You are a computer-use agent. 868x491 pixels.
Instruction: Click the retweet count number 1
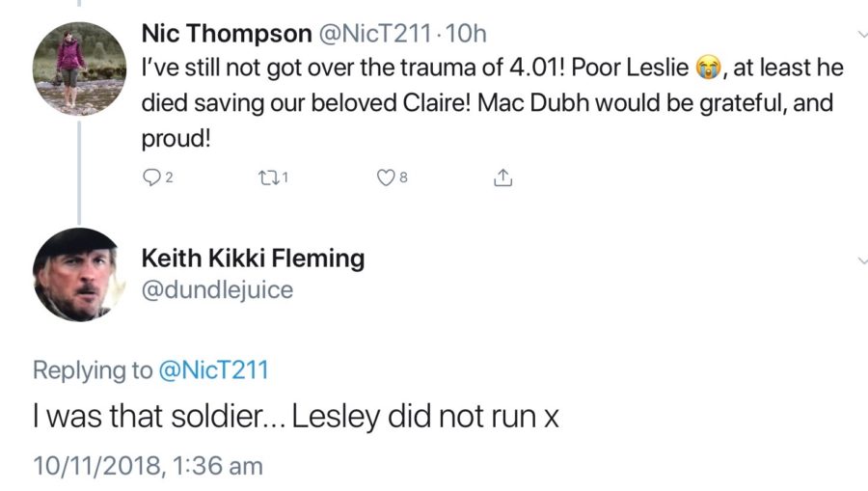pyautogui.click(x=285, y=178)
